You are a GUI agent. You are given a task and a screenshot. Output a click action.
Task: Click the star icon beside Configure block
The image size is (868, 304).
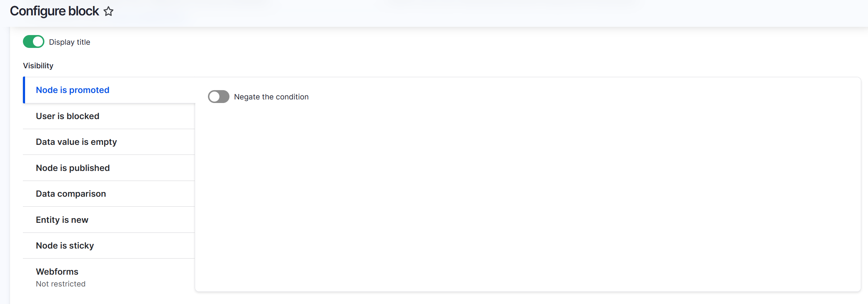click(108, 11)
